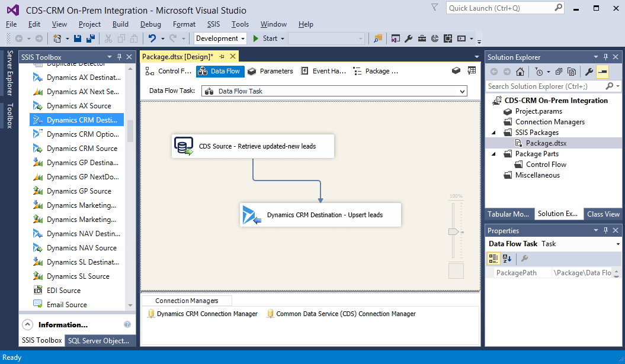
Task: Toggle auto-hide pin on SSIS Toolbox
Action: coord(119,57)
